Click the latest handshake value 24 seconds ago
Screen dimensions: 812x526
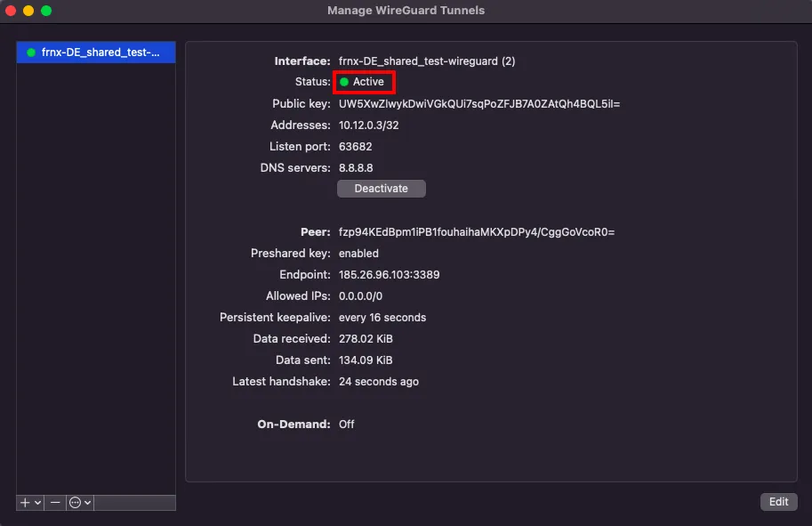pyautogui.click(x=379, y=382)
